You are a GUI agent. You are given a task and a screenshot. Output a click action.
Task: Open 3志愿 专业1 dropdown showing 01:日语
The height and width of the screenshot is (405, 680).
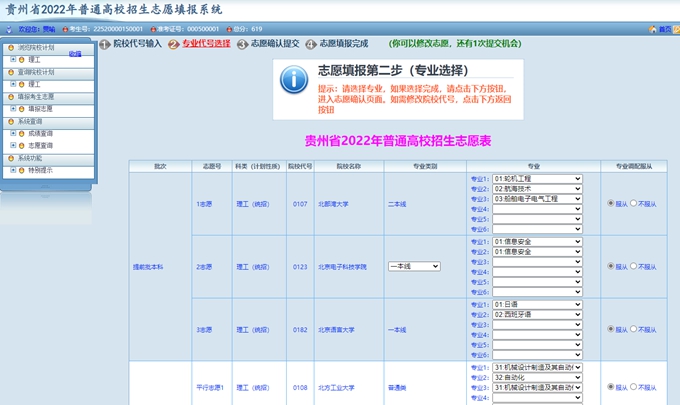537,304
